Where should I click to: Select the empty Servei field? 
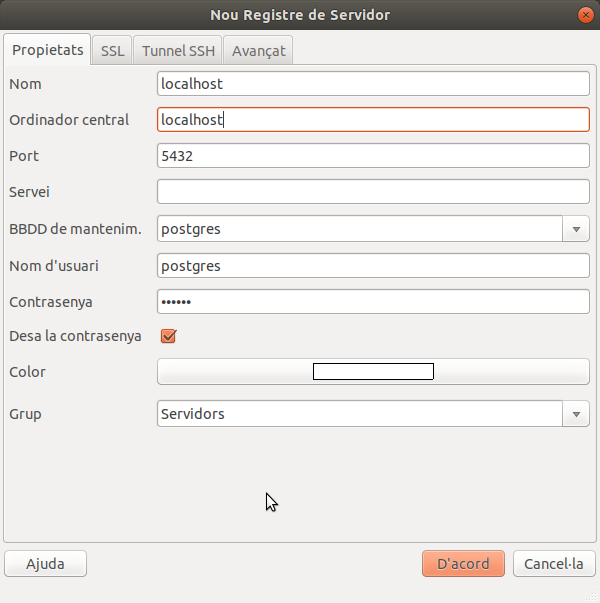pos(373,192)
